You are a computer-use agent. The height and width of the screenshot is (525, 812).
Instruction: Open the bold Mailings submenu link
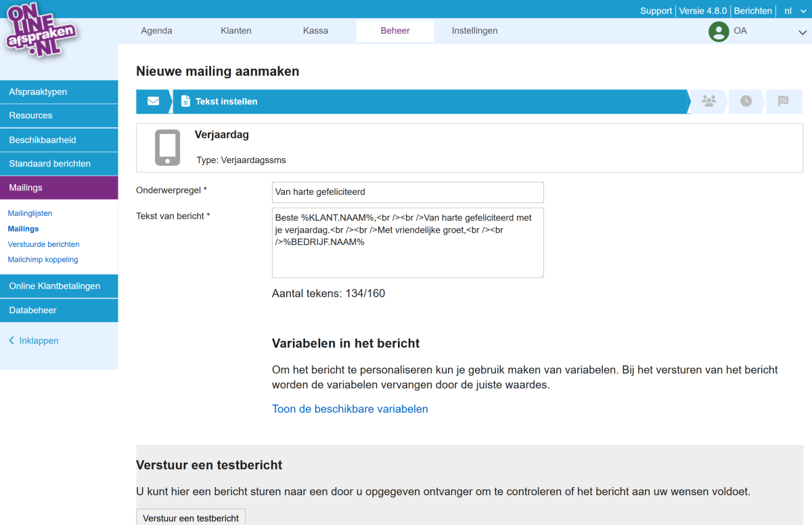point(23,229)
